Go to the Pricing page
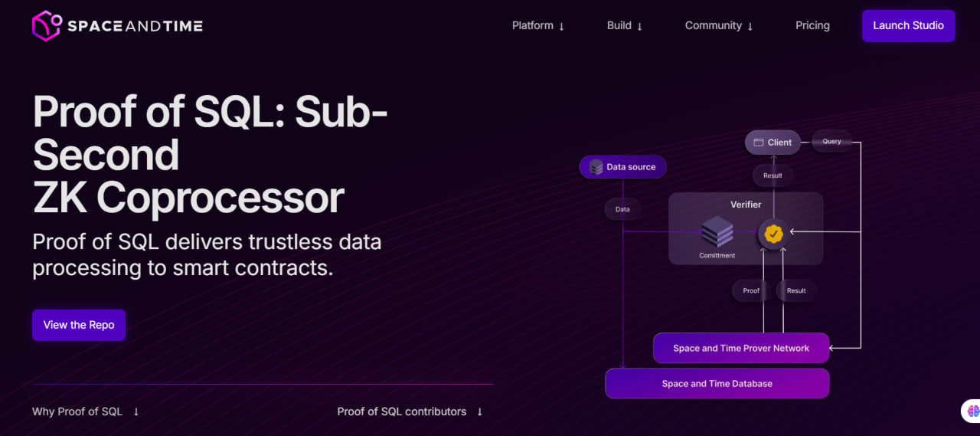980x436 pixels. (x=812, y=25)
